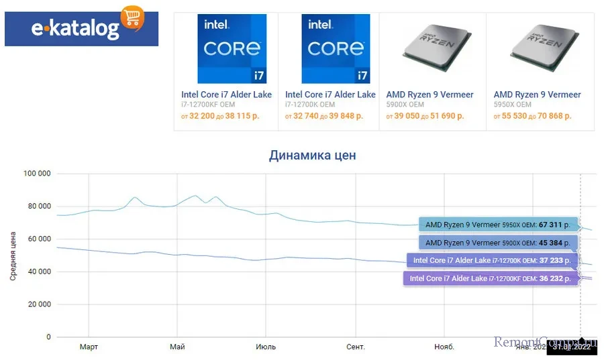The image size is (604, 364).
Task: Follow the AMD Ryzen 9 Vermeer 5900X link
Action: (x=430, y=95)
